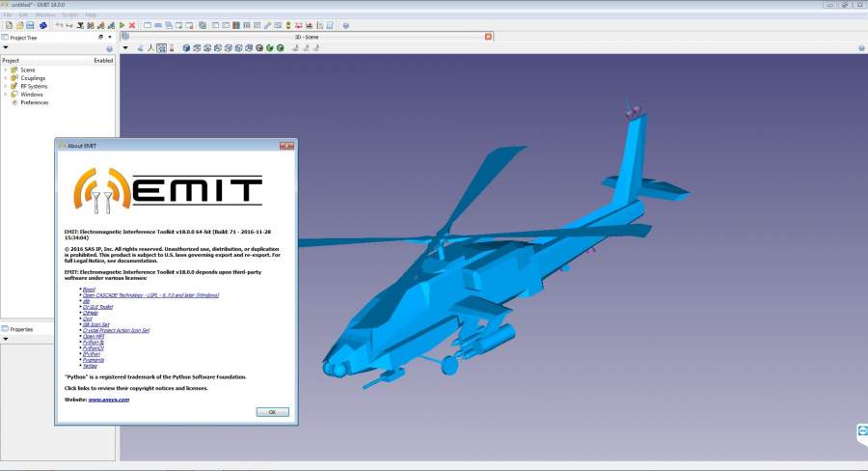
Task: Open the Help menu
Action: pyautogui.click(x=91, y=15)
